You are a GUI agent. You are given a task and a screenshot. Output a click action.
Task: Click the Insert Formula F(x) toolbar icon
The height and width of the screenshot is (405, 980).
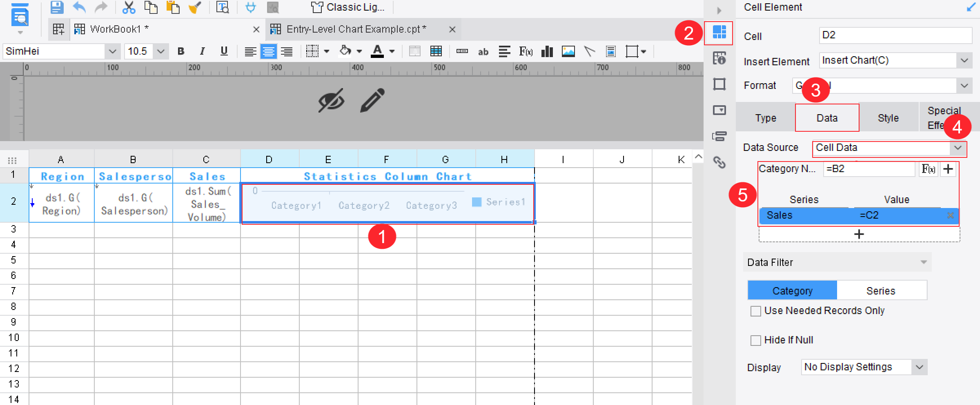coord(526,51)
